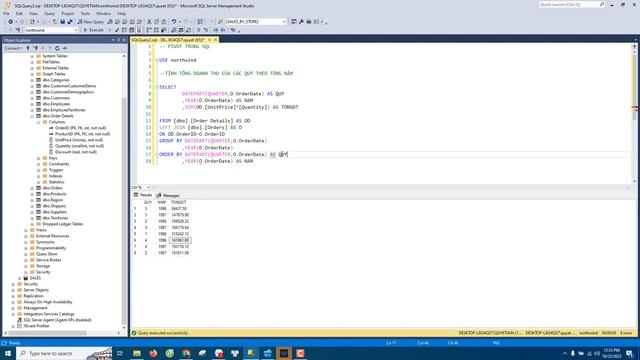This screenshot has width=640, height=360.
Task: Open the View menu
Action: [33, 13]
